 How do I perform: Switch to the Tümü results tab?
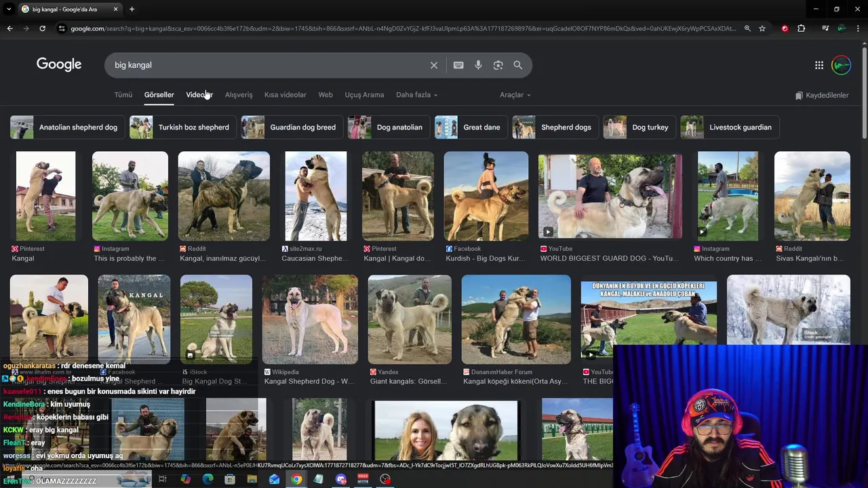pos(123,95)
